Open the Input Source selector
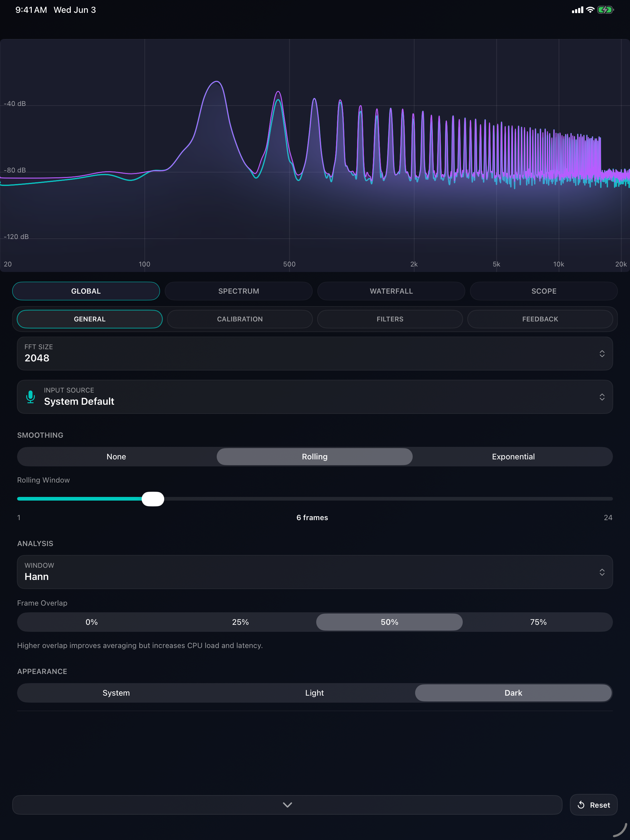 [x=315, y=397]
